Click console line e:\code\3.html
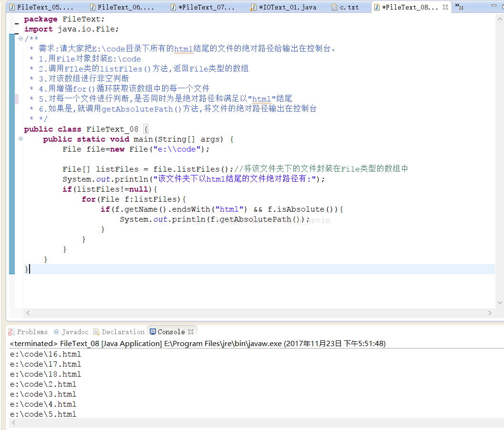Viewport: 504px width, 430px height. coord(43,394)
